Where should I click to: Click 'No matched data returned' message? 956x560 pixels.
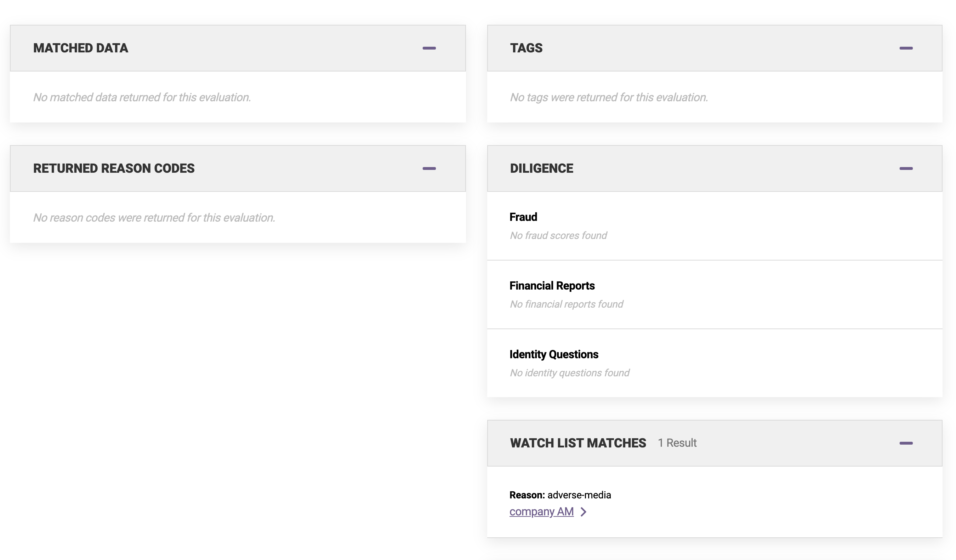click(x=142, y=97)
